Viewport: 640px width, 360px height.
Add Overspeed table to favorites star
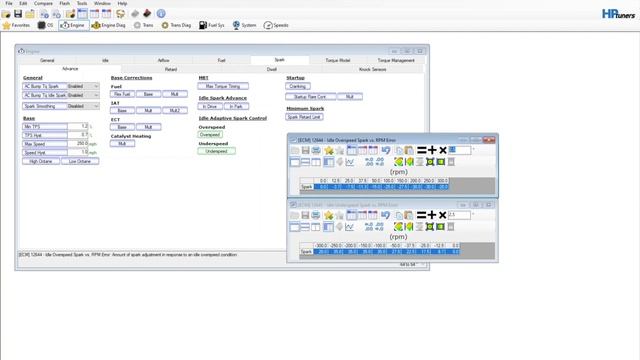(329, 151)
